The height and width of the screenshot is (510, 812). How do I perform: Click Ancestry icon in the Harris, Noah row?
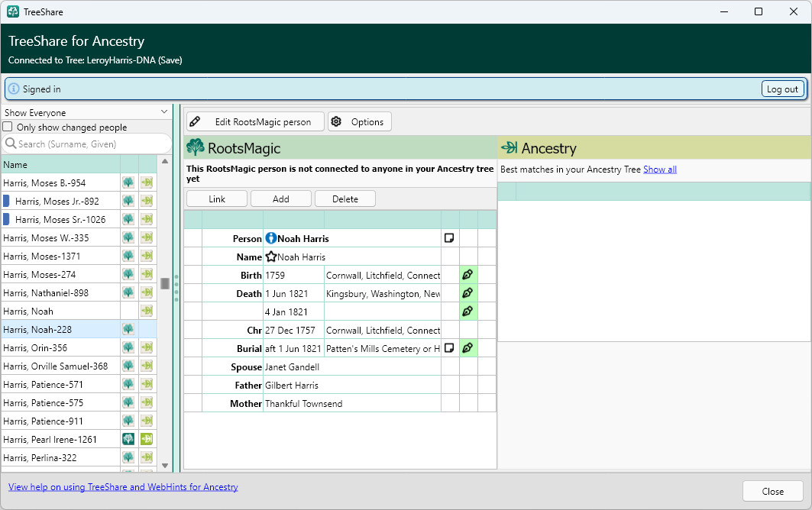point(147,311)
